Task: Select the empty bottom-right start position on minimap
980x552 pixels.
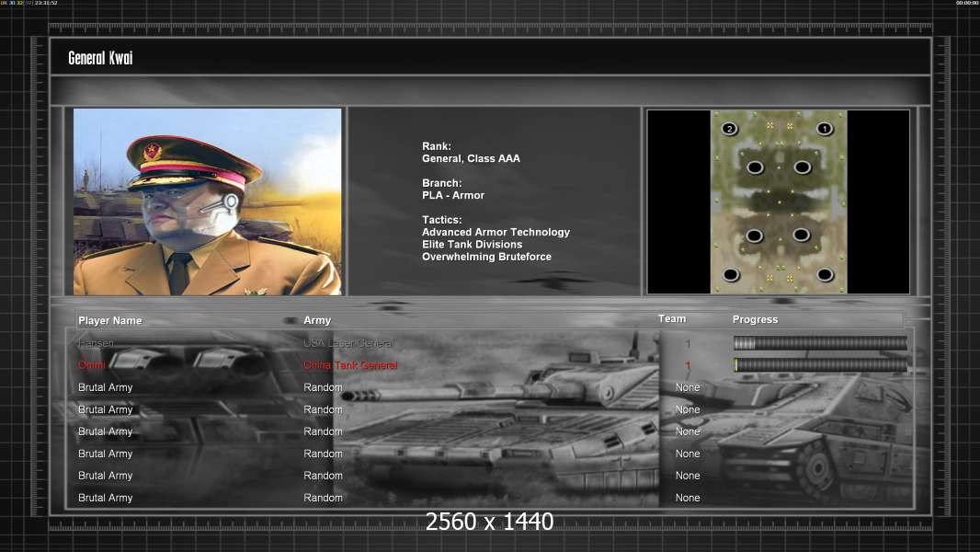Action: coord(825,275)
